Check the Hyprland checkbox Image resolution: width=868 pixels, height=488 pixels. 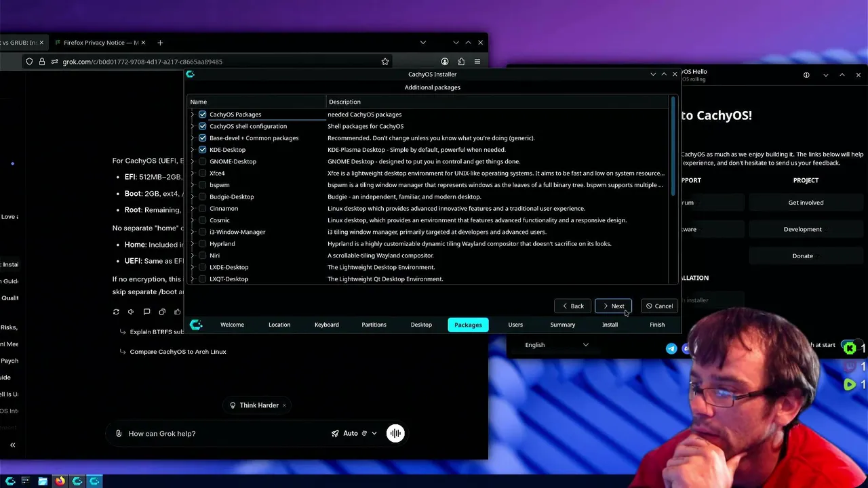pyautogui.click(x=202, y=243)
